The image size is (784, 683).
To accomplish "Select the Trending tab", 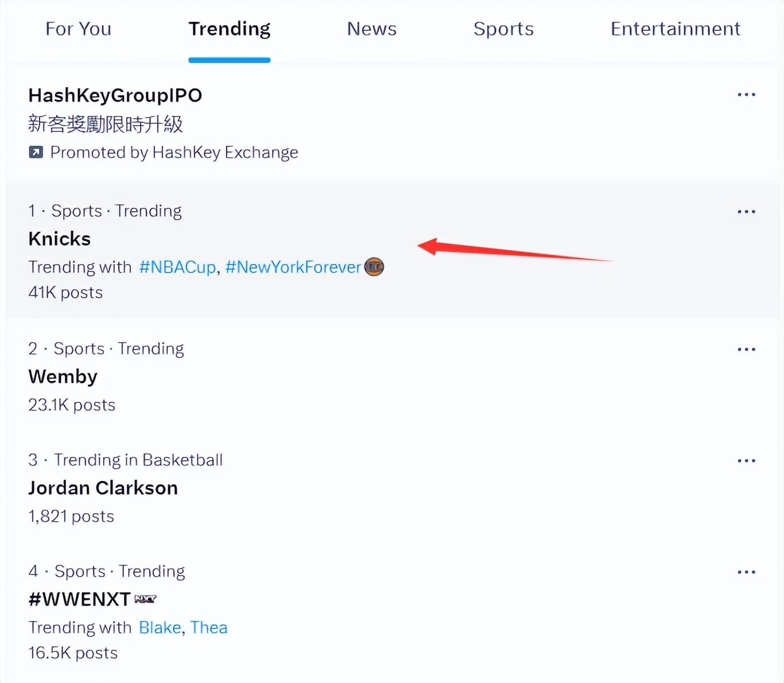I will pos(229,29).
